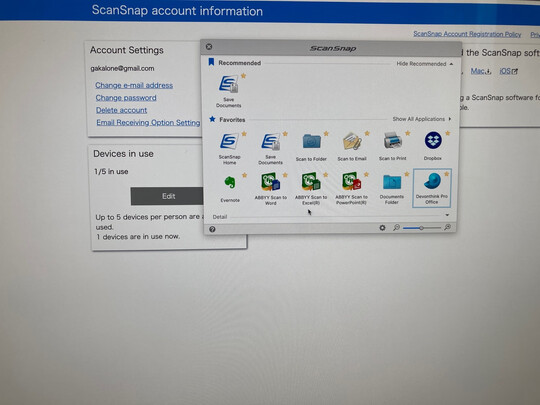Open Save Documents in the Recommended section

(229, 85)
